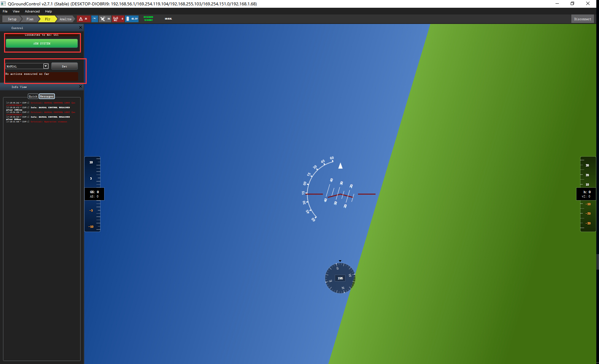
Task: Select the Messages tab in Info View
Action: coord(47,96)
